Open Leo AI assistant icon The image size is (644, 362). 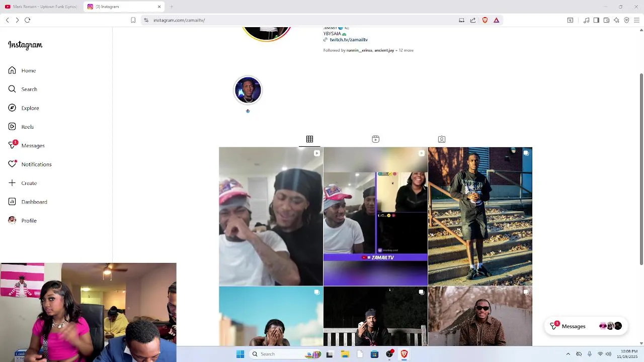tap(616, 20)
